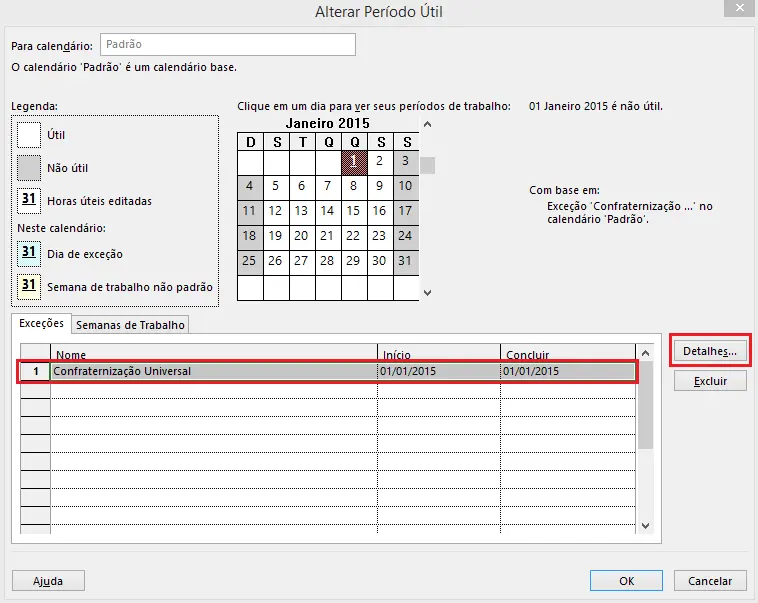Click the D (domingo) weekday column header

[250, 142]
